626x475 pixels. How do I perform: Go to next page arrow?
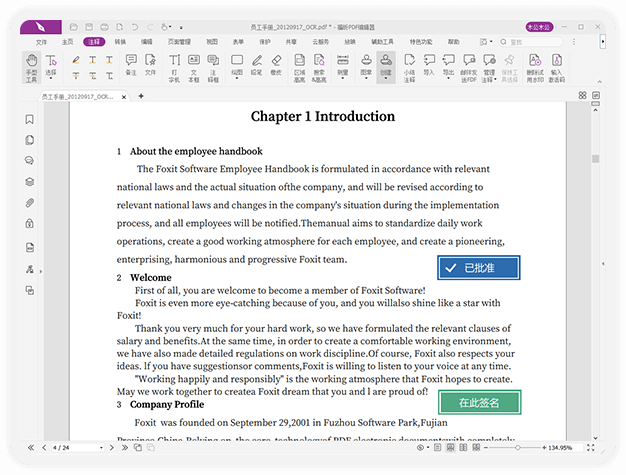pos(112,447)
